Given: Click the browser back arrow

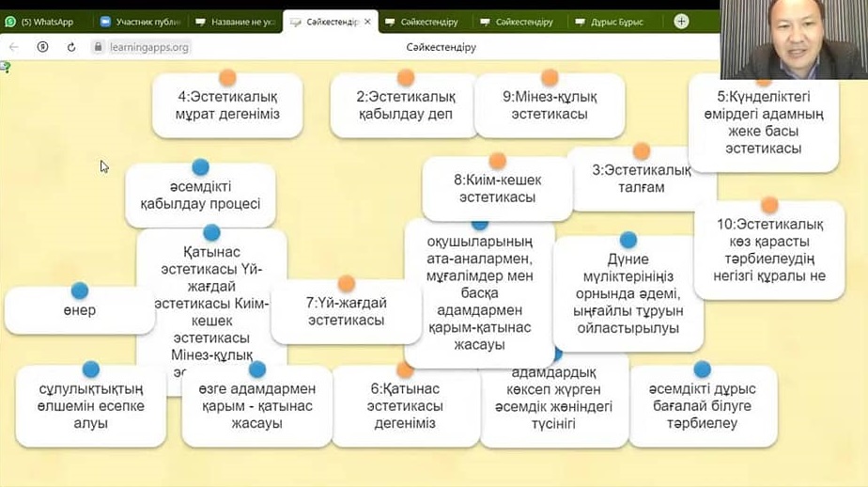Looking at the screenshot, I should [x=14, y=46].
